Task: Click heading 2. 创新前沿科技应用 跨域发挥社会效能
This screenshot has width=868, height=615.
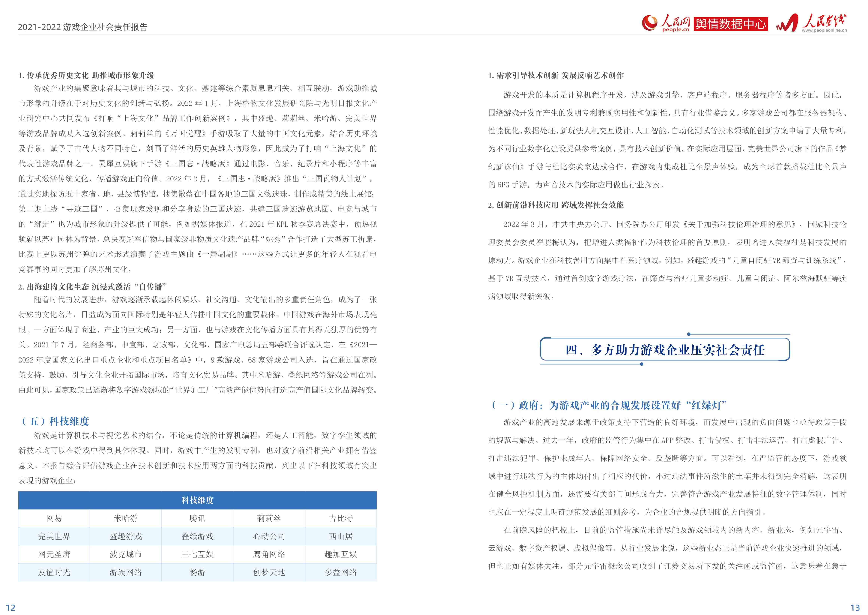Action: point(556,205)
